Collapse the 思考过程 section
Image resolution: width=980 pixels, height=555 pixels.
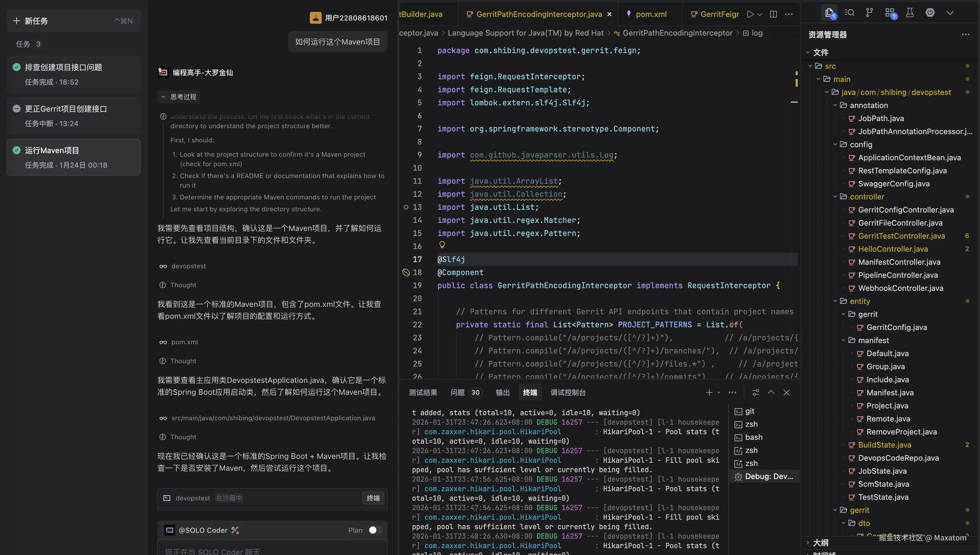[x=179, y=97]
